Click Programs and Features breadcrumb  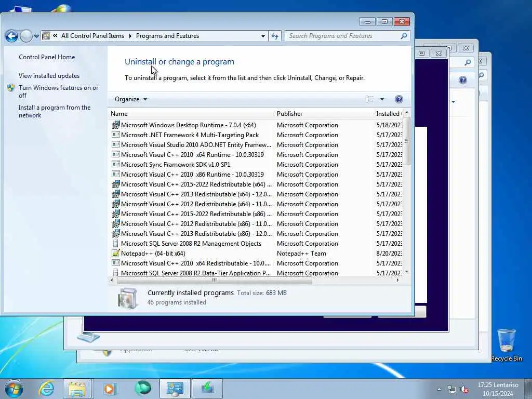pos(168,36)
